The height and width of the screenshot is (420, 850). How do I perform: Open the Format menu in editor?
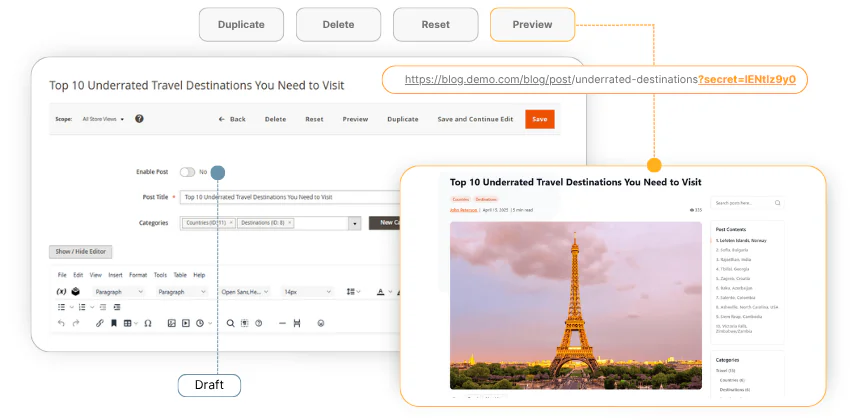pyautogui.click(x=137, y=274)
